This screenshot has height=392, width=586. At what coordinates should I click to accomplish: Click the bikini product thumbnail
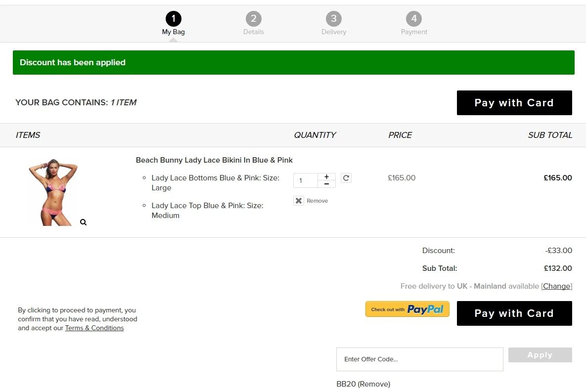coord(53,192)
